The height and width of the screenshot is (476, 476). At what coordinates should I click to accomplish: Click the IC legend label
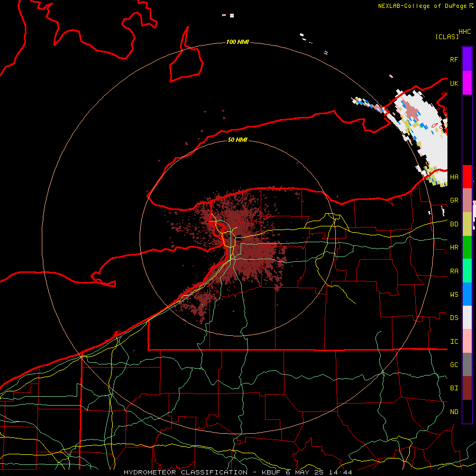click(454, 342)
